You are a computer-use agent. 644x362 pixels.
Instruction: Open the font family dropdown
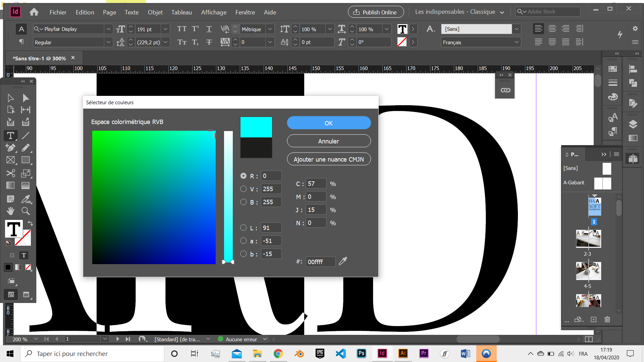point(108,29)
